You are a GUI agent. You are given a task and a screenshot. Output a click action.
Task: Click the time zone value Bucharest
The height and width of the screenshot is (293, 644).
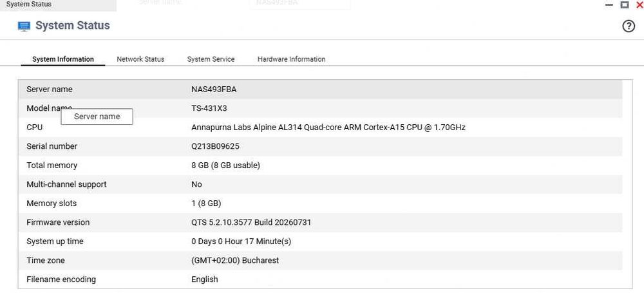pos(235,261)
